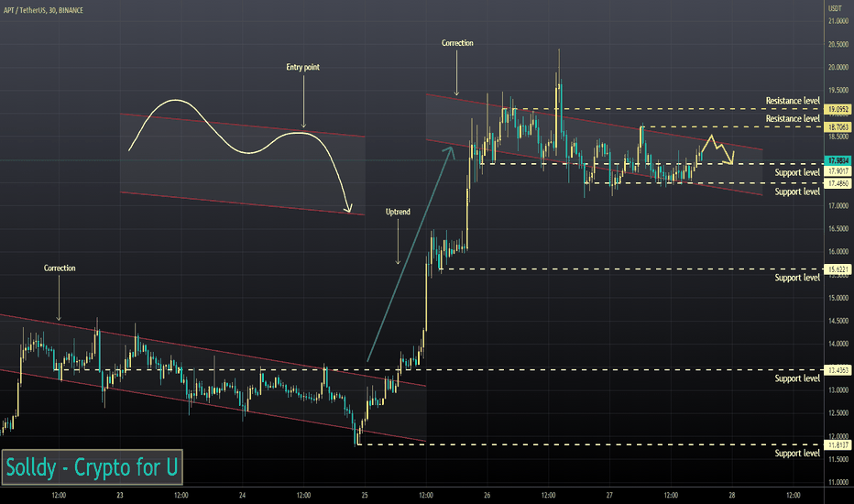
Task: Click the APT / TetherUS, 30, BINANCE title
Action: tap(44, 10)
